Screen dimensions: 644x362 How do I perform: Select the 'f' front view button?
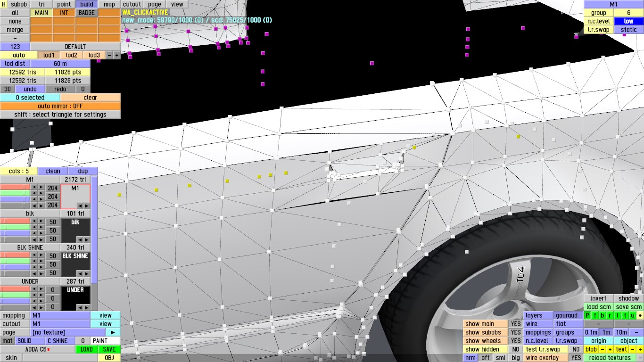tap(595, 315)
